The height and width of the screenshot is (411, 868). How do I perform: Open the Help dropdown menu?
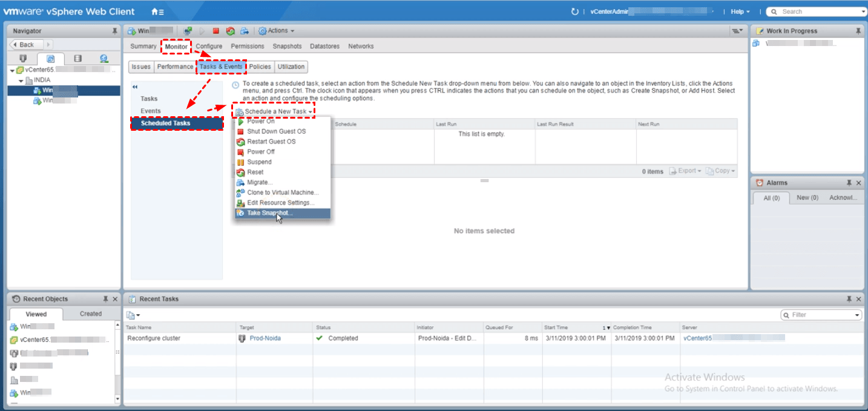(740, 12)
